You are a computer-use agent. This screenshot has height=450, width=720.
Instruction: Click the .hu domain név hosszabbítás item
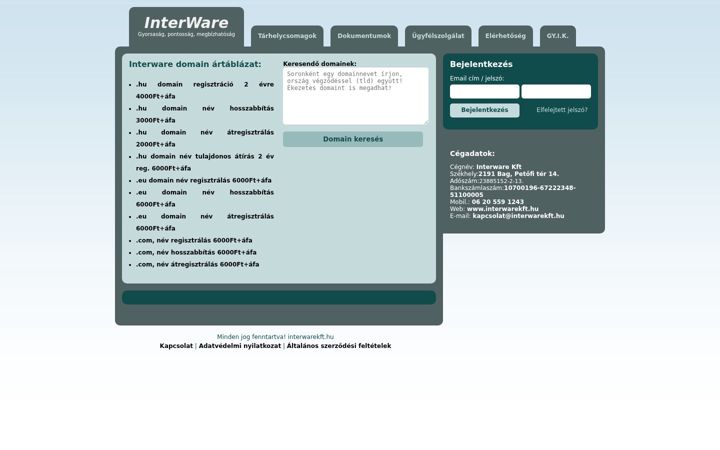pos(205,114)
